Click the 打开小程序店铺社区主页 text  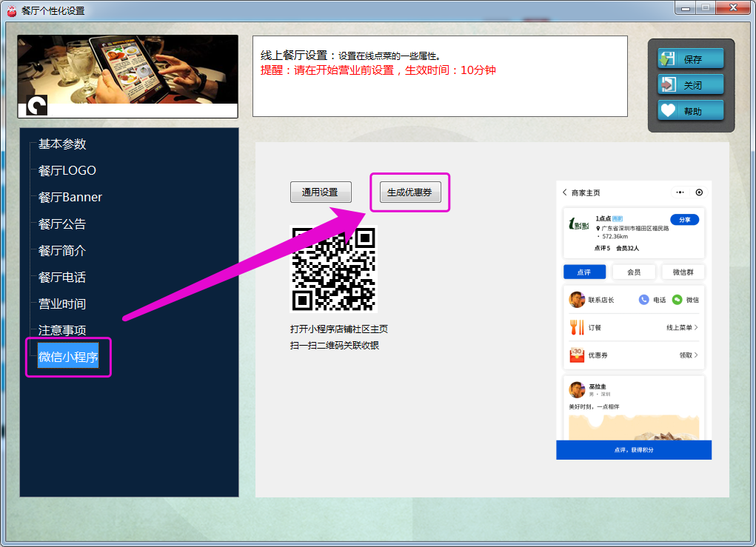pyautogui.click(x=339, y=329)
